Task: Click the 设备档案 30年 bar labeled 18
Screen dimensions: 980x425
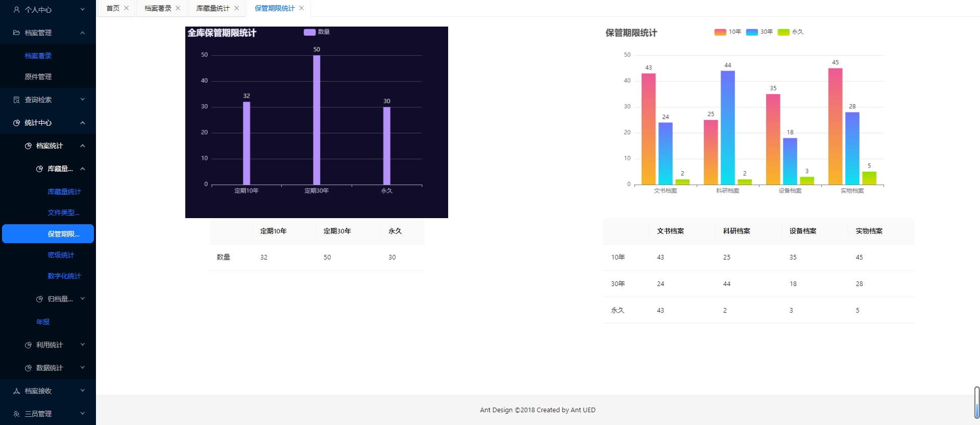Action: [x=790, y=161]
